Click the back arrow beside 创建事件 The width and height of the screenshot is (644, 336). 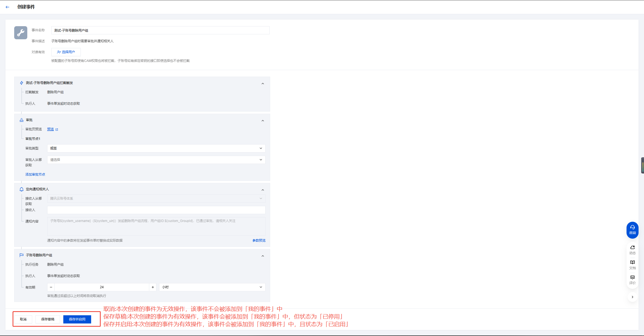(x=7, y=7)
